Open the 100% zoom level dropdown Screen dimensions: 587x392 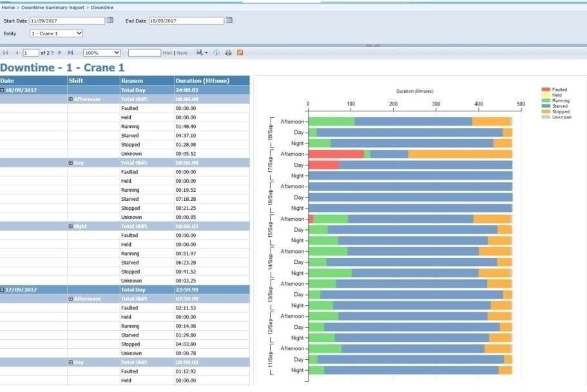click(102, 53)
